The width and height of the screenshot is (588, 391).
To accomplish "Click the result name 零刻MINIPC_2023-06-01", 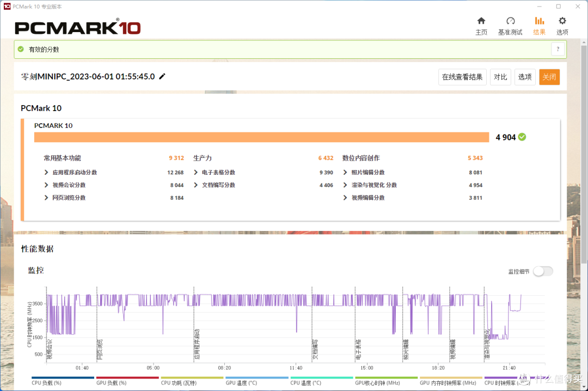I will [x=88, y=77].
